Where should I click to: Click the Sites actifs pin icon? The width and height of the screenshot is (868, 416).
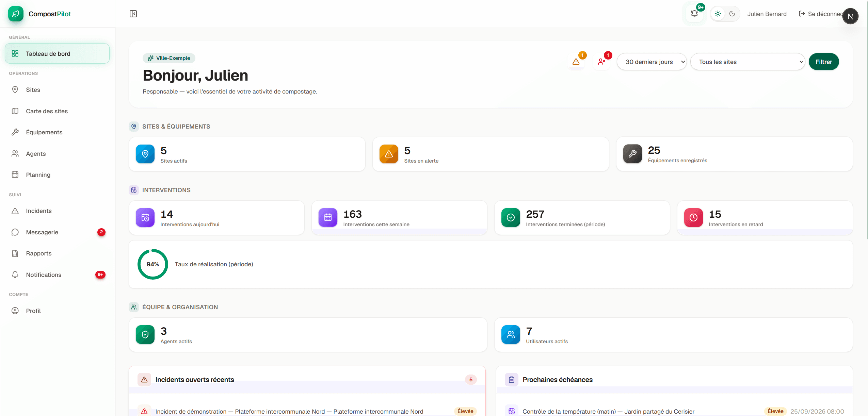145,154
